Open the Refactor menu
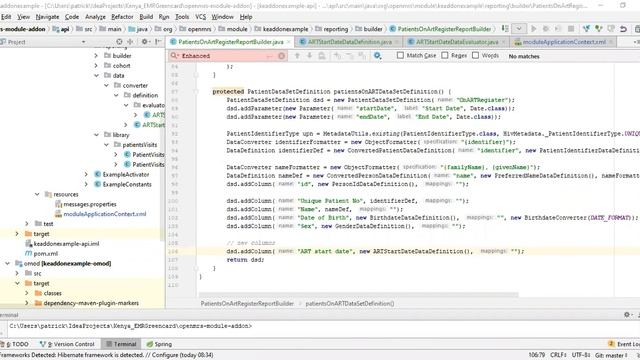640x360 pixels. coord(122,17)
